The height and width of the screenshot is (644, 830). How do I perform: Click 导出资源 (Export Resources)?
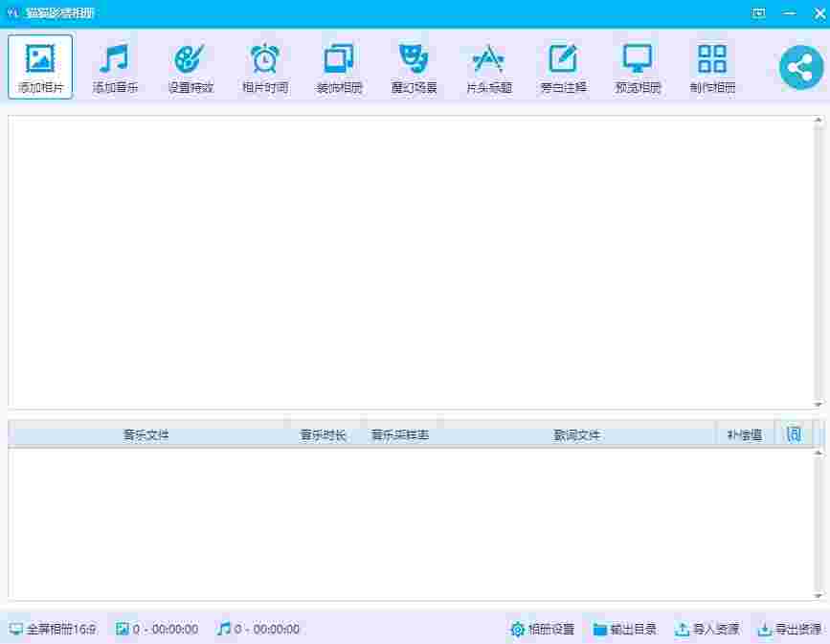click(789, 629)
